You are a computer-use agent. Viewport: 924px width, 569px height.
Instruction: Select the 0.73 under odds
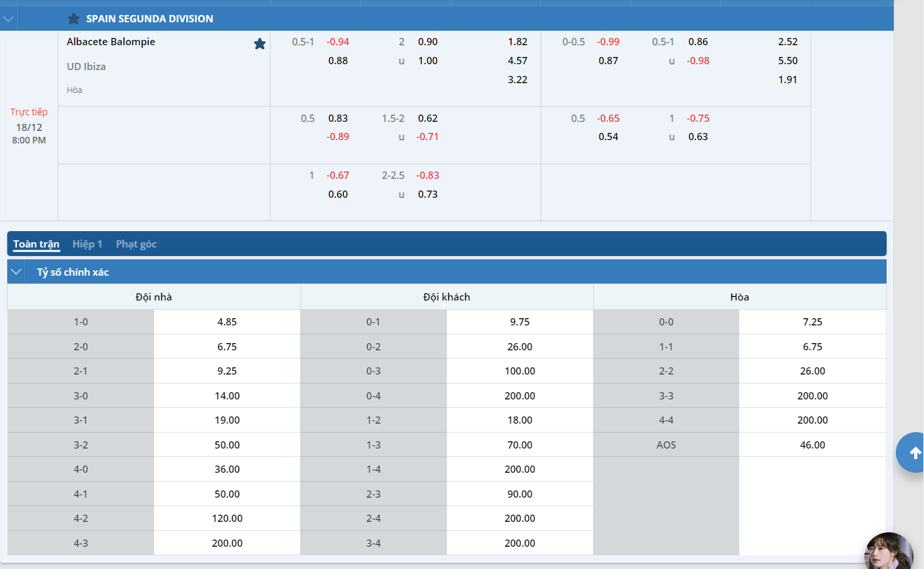tap(428, 194)
